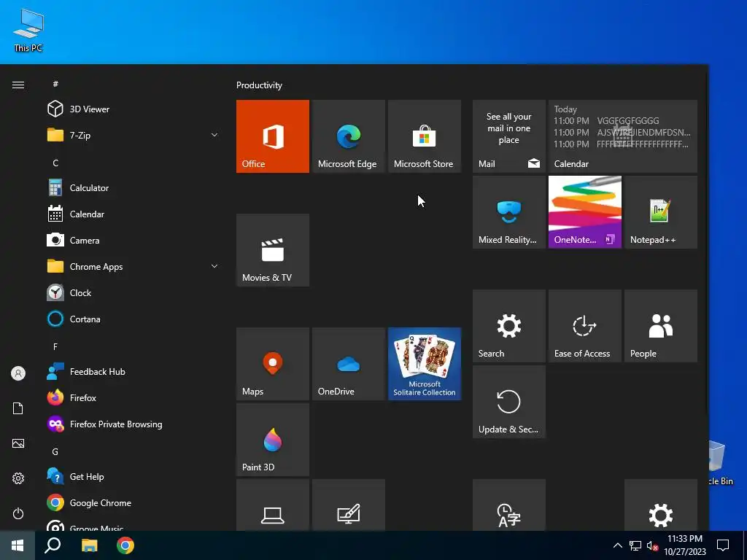747x560 pixels.
Task: Open the OneDrive tile
Action: [348, 364]
